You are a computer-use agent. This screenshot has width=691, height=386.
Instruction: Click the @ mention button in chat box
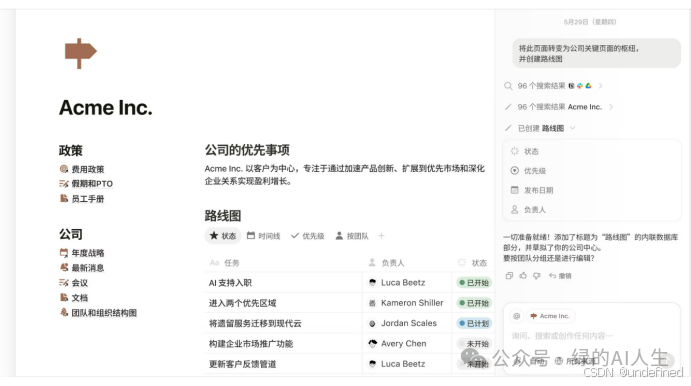click(516, 316)
